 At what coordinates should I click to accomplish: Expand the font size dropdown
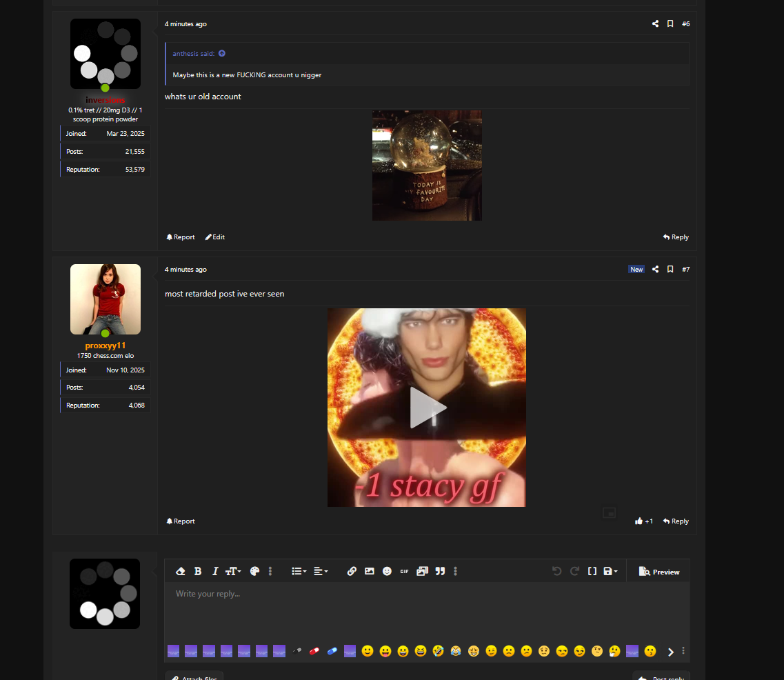coord(233,572)
